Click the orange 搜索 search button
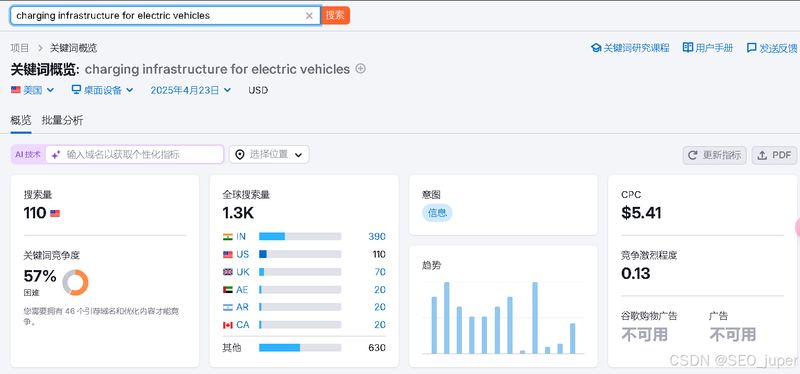Screen dimensions: 800x374 click(335, 15)
